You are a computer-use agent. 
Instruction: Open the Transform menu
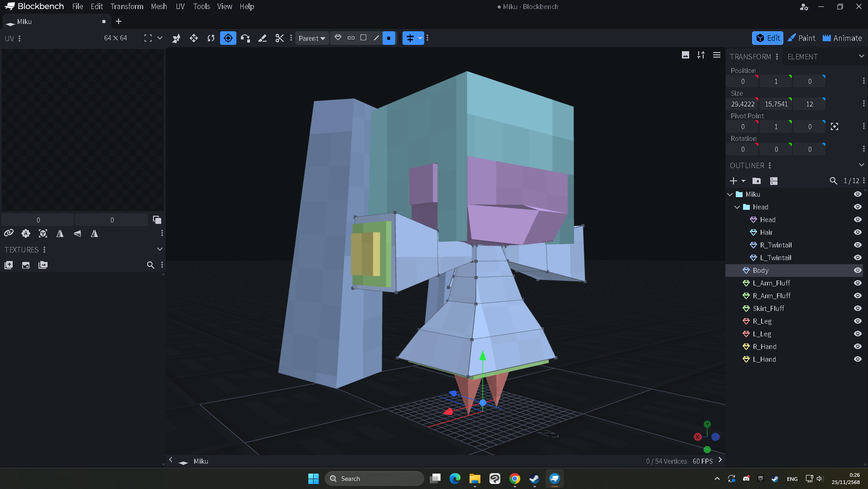click(x=126, y=6)
